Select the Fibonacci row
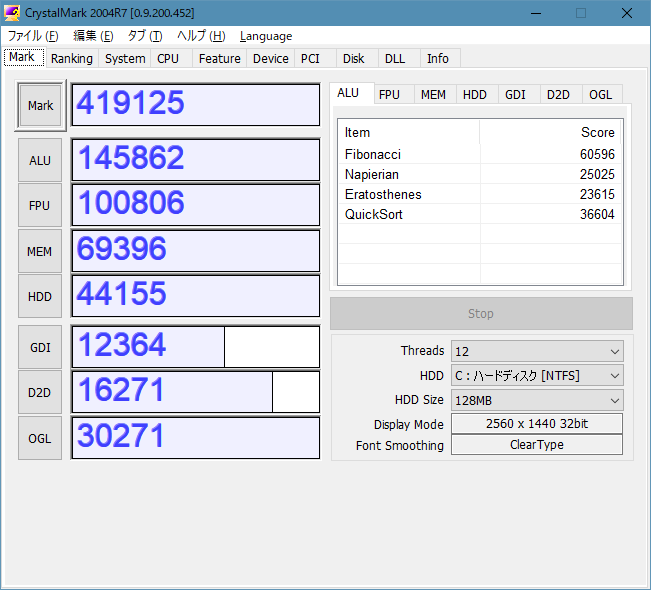 pyautogui.click(x=480, y=154)
